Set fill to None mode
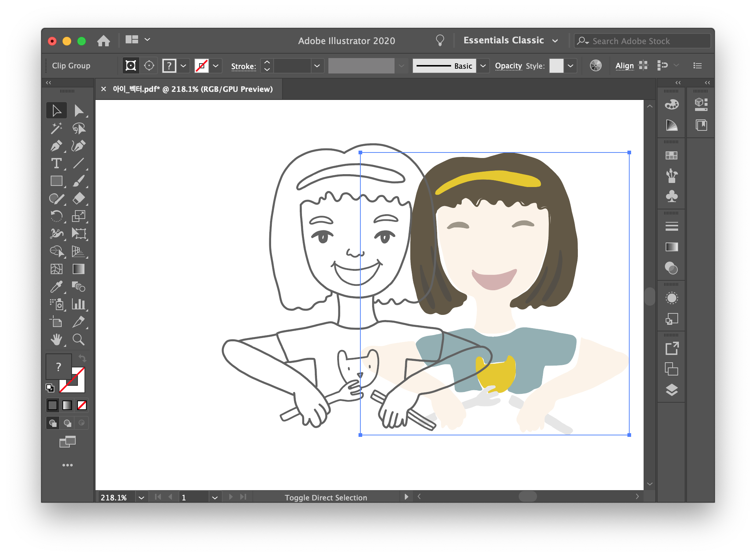This screenshot has width=756, height=557. coord(82,405)
